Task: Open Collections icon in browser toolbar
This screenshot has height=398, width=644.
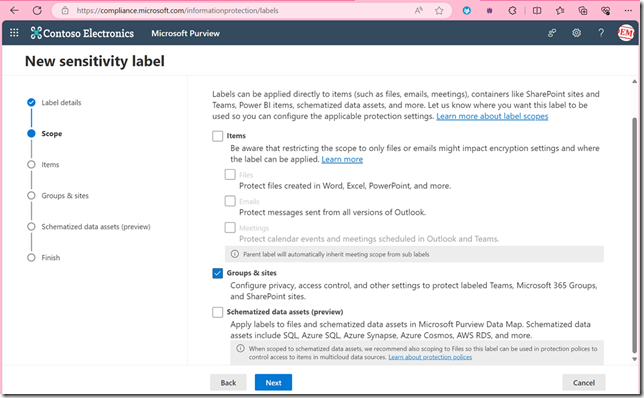Action: 582,11
